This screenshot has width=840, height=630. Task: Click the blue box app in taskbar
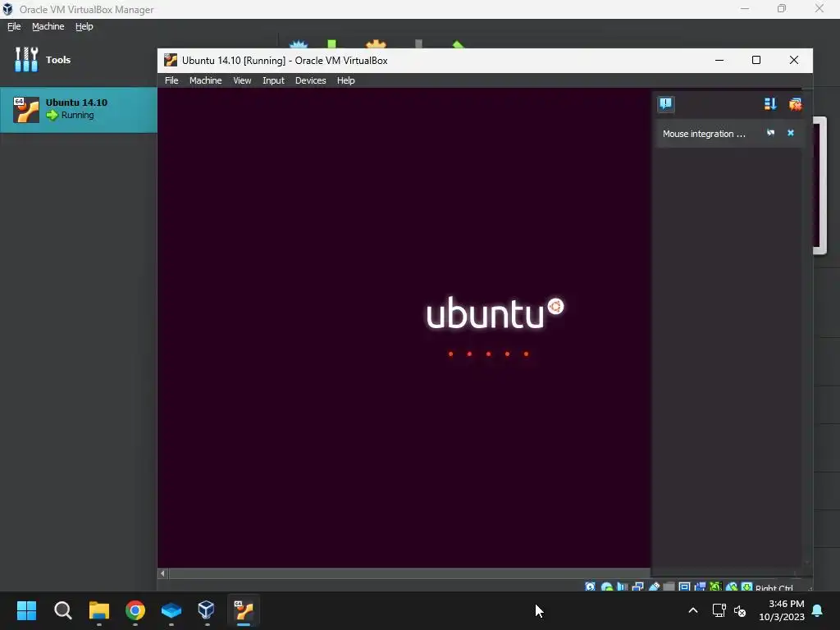tap(171, 610)
